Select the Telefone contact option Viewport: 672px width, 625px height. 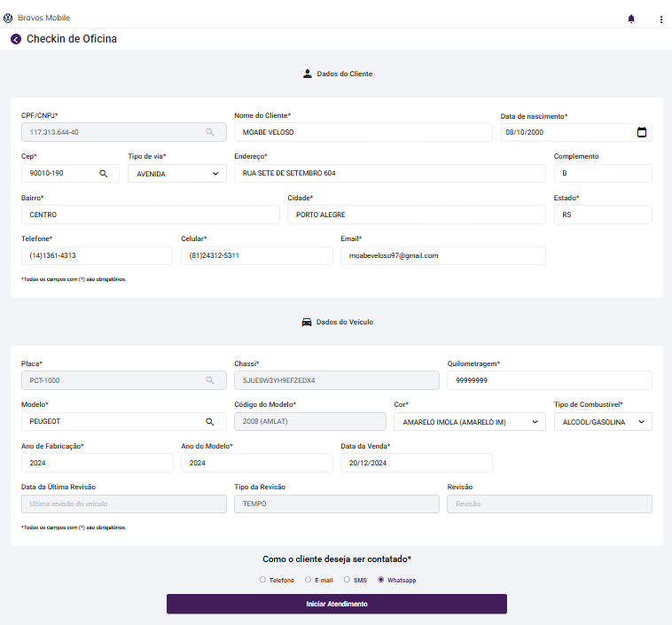tap(262, 580)
